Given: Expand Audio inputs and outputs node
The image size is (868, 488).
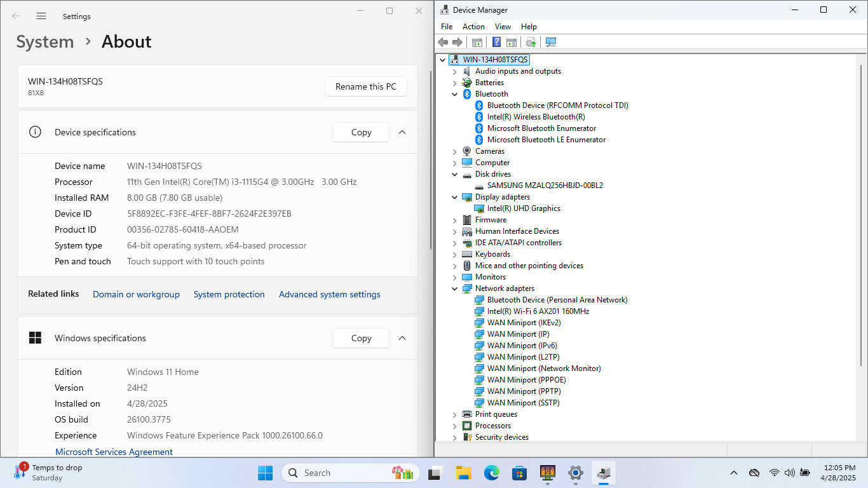Looking at the screenshot, I should point(455,71).
